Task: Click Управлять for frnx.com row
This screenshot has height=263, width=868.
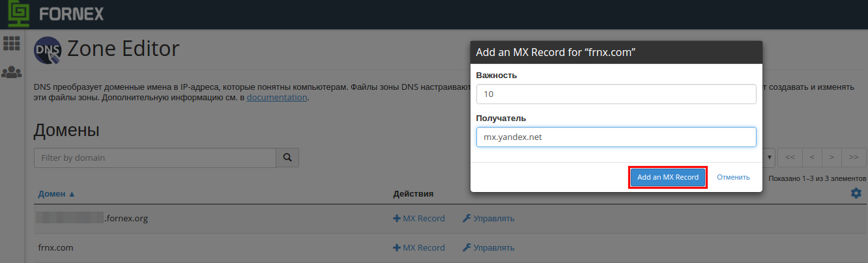Action: pos(489,247)
